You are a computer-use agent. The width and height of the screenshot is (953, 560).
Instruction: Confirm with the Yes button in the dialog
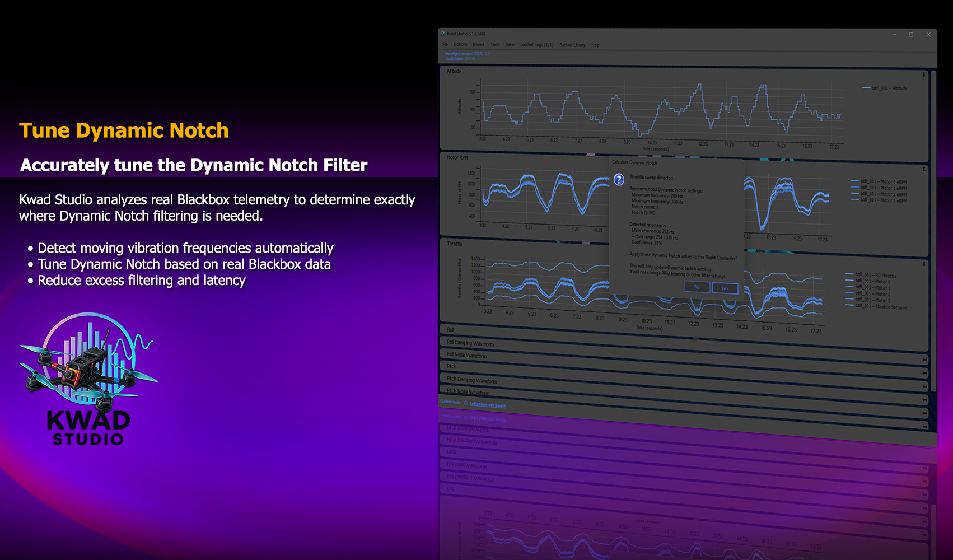[x=697, y=287]
